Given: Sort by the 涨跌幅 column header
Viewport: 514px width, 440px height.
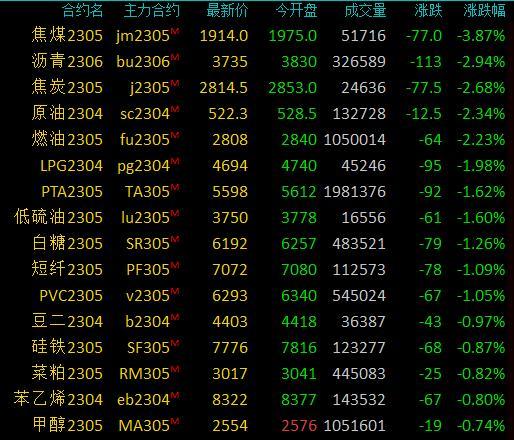Looking at the screenshot, I should (x=484, y=11).
